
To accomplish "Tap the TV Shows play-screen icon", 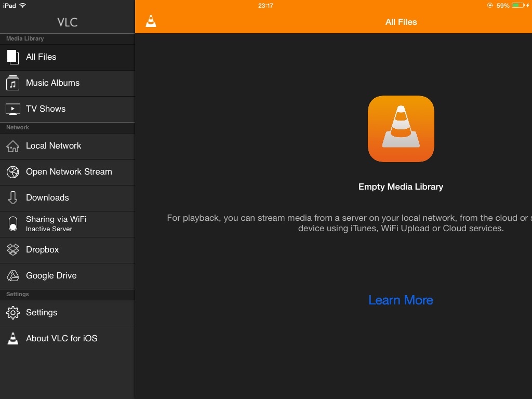I will 12,109.
